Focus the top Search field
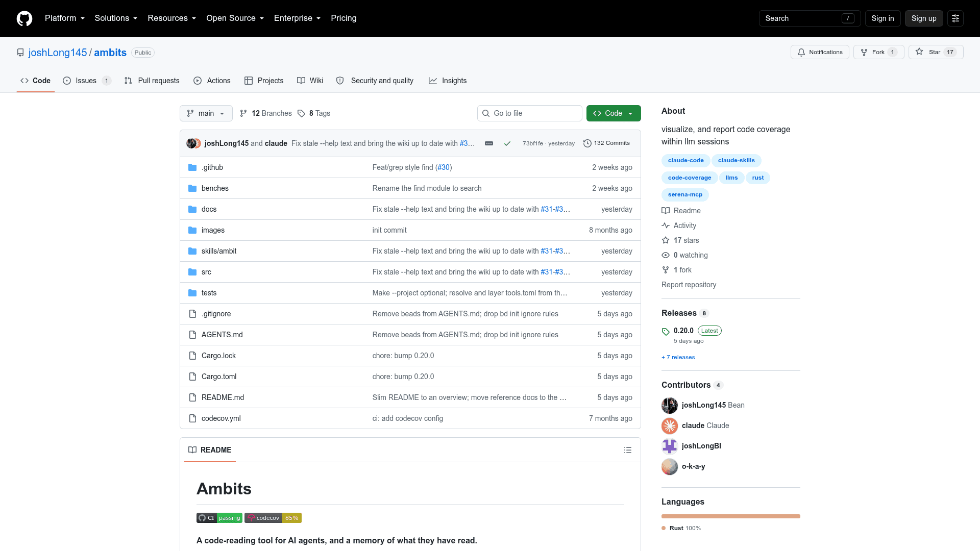Viewport: 980px width, 551px height. 810,18
